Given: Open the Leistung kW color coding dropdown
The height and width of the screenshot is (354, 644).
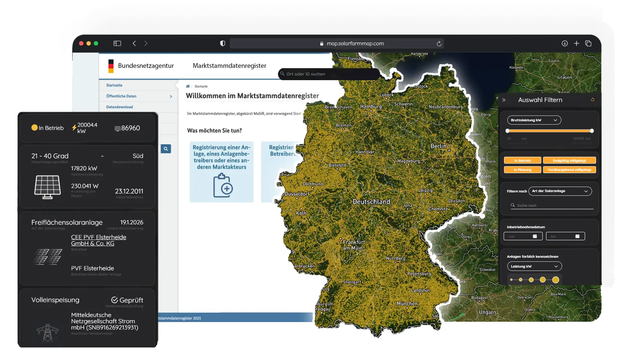Looking at the screenshot, I should coord(534,266).
